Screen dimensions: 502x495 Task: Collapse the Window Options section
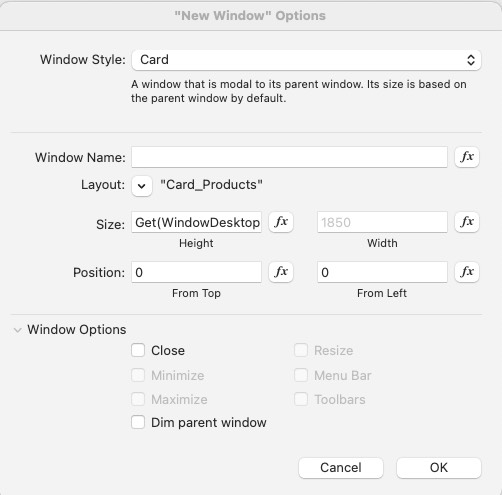tap(17, 330)
